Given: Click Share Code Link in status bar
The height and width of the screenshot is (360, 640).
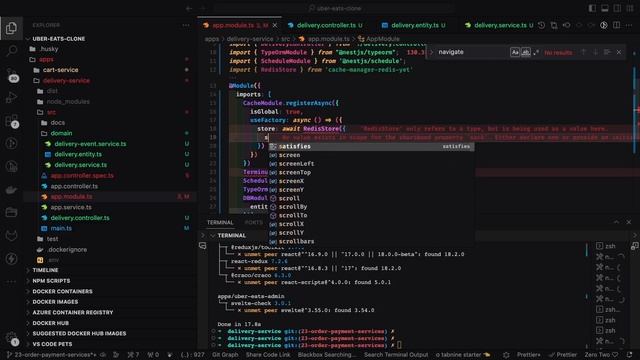Looking at the screenshot, I should pos(268,355).
